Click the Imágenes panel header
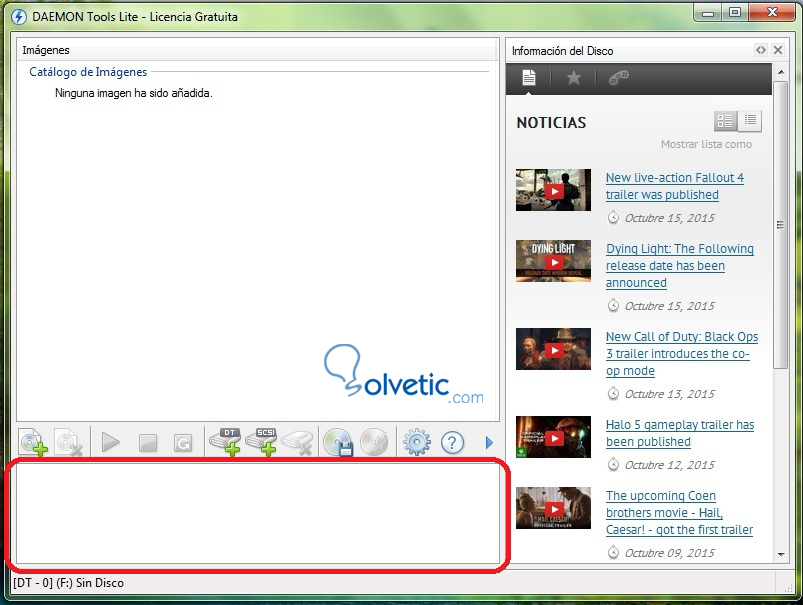The width and height of the screenshot is (803, 605). [x=258, y=50]
